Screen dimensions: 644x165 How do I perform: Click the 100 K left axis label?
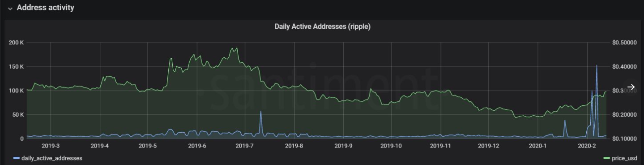(x=17, y=91)
